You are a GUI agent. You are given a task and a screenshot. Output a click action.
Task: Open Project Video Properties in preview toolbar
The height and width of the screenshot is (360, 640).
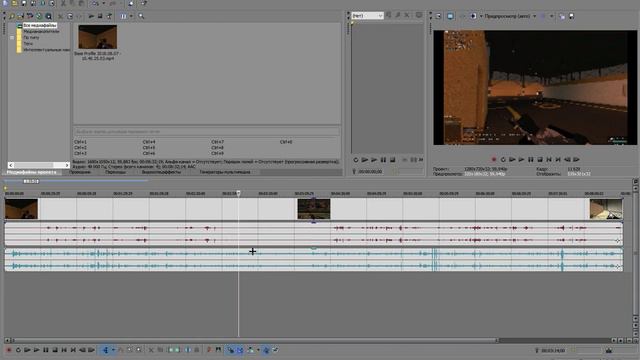pyautogui.click(x=438, y=16)
